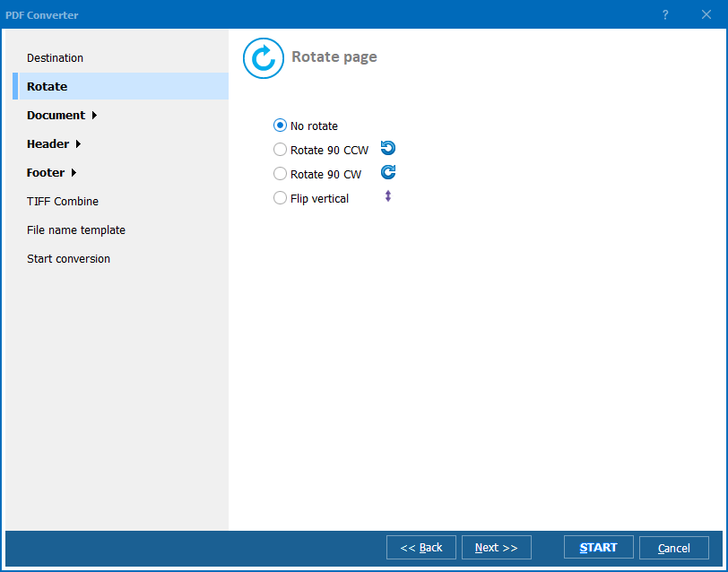Click the blue Rotate 90 CW arrow icon
This screenshot has height=572, width=728.
point(387,172)
